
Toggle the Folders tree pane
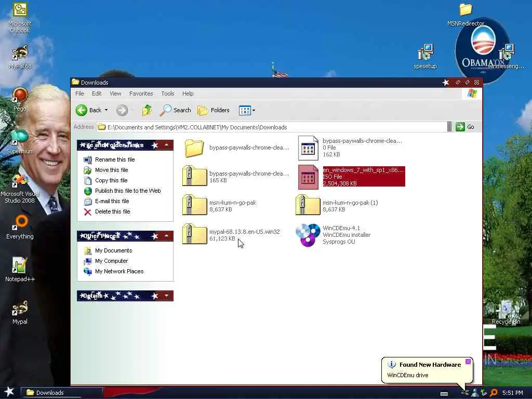point(214,110)
